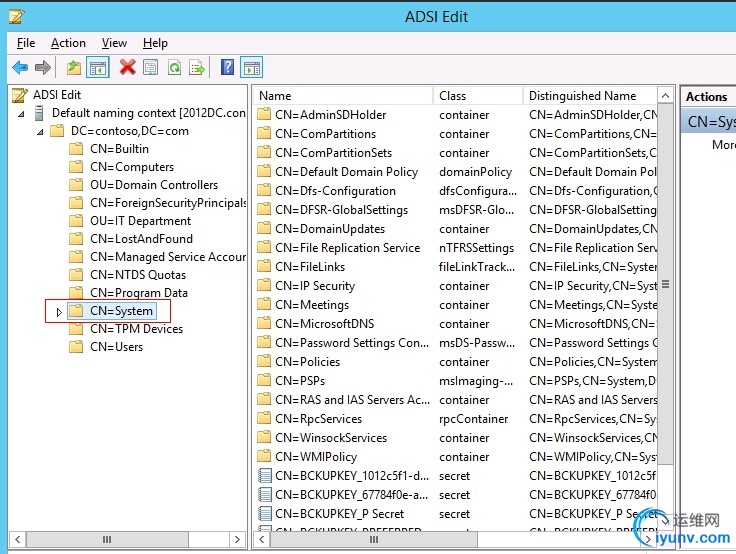Click the server icon beside Default naming context

(39, 113)
